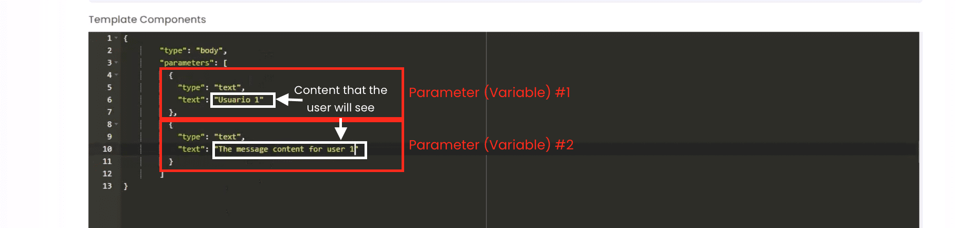The image size is (980, 228).
Task: Click the "parameters" key in the editor
Action: click(x=187, y=63)
